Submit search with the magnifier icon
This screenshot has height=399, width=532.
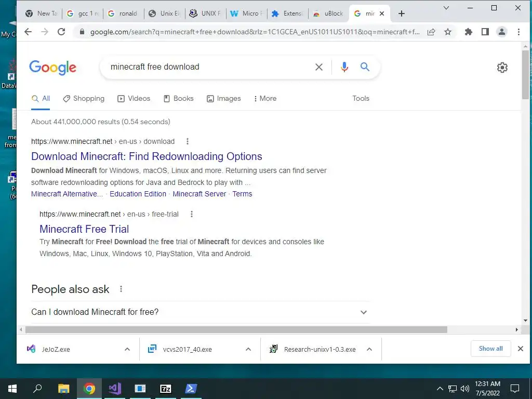coord(365,67)
